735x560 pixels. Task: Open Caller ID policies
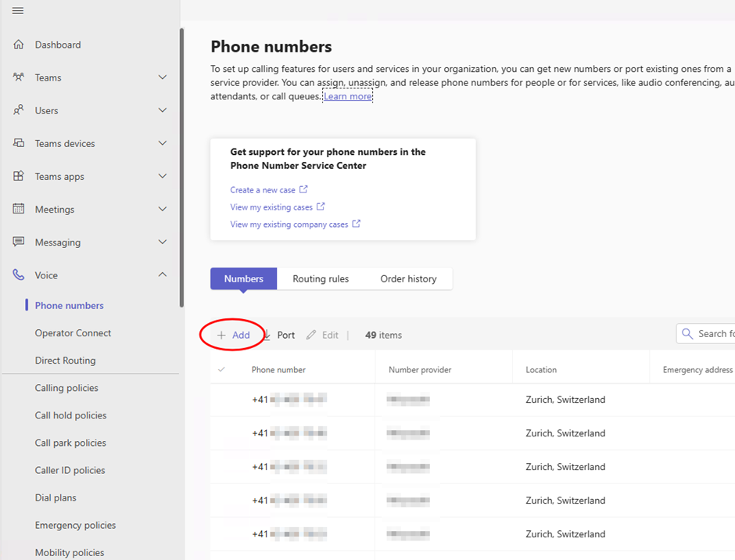point(70,470)
